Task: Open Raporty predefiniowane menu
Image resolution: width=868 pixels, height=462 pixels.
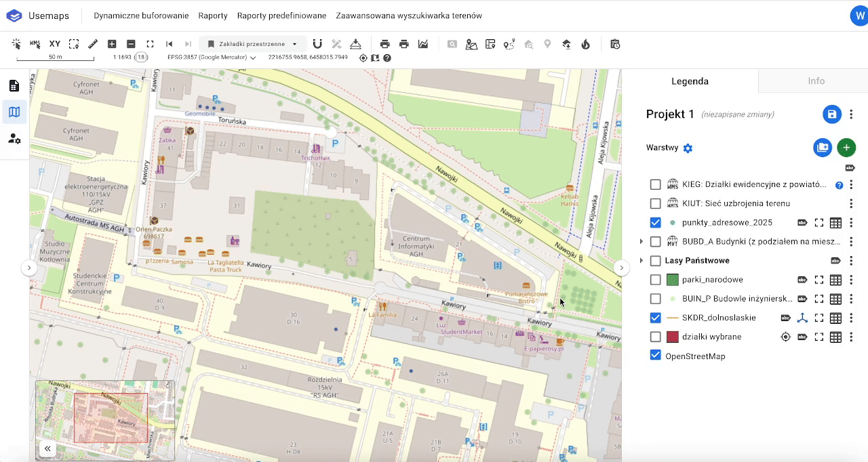Action: pyautogui.click(x=281, y=16)
